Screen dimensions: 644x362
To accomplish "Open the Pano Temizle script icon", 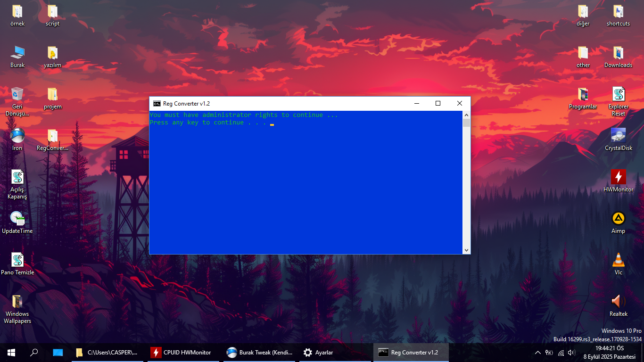I will [x=17, y=263].
